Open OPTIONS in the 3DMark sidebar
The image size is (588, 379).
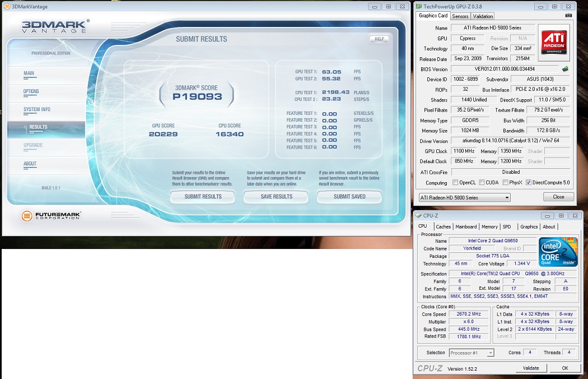tap(46, 92)
